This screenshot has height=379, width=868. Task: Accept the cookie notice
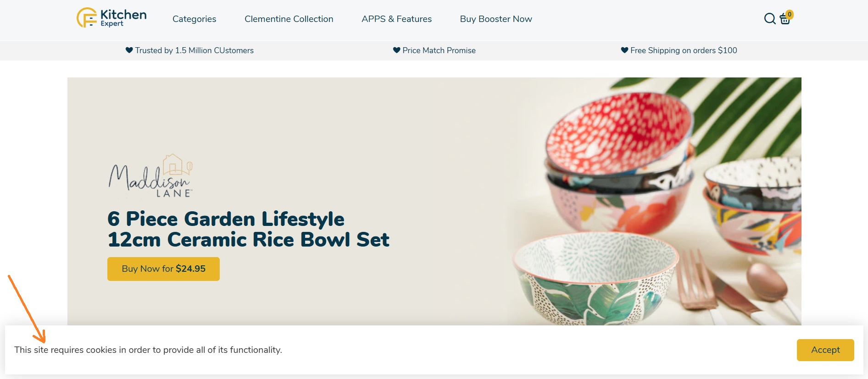[x=825, y=350]
